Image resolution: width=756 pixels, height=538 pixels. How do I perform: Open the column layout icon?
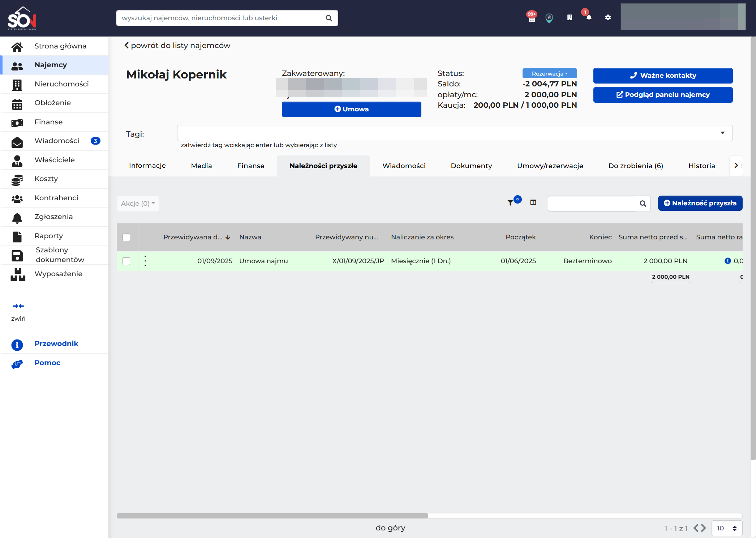[x=533, y=202]
